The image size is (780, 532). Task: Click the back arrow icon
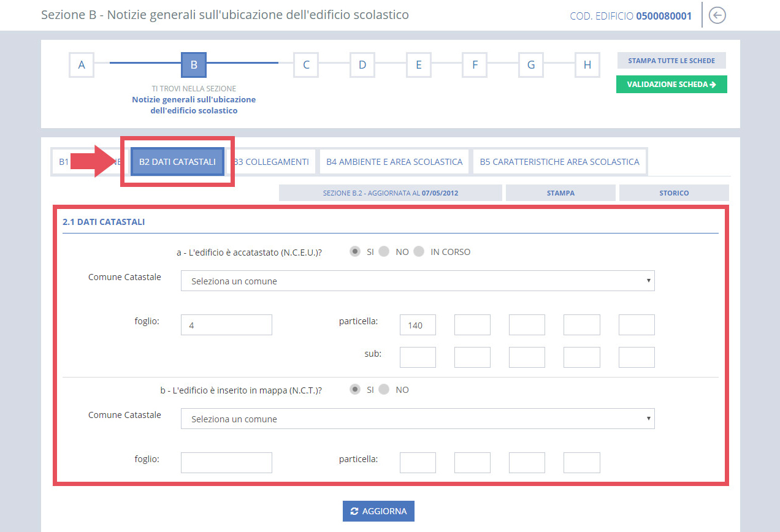717,15
